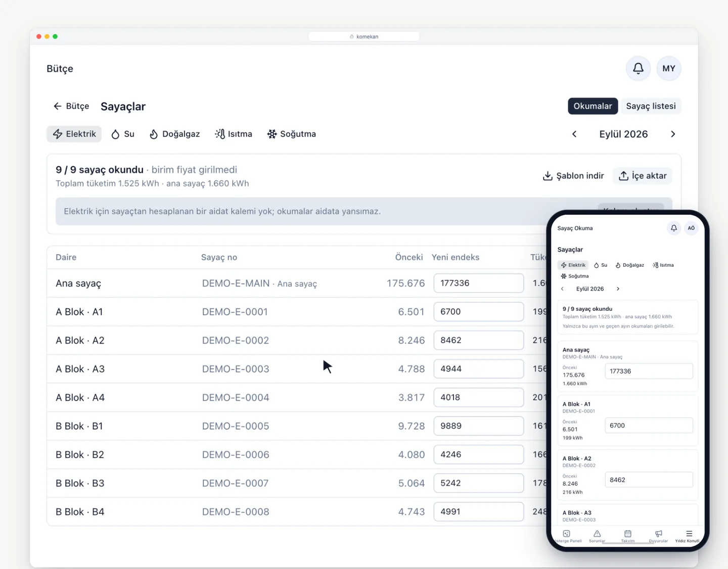Edit phone Ana sayaç field 177336

[649, 371]
